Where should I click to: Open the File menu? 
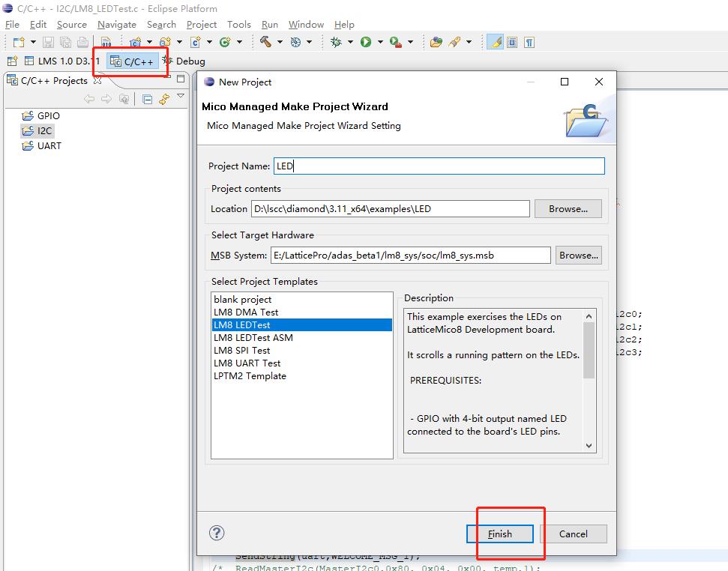pos(12,24)
